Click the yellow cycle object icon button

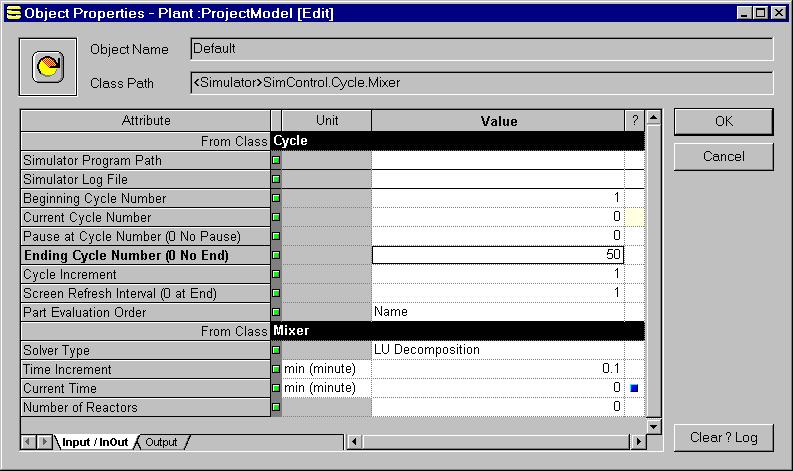click(x=47, y=67)
